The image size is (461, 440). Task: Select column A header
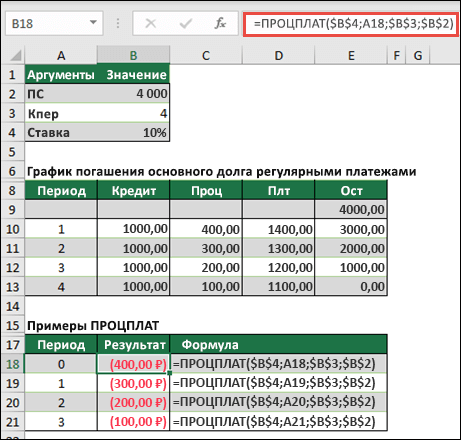click(61, 55)
